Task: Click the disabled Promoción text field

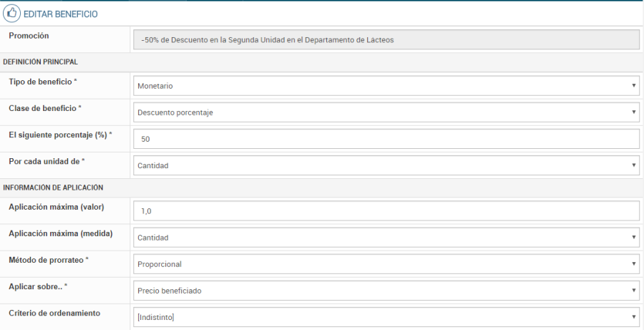Action: click(x=386, y=40)
